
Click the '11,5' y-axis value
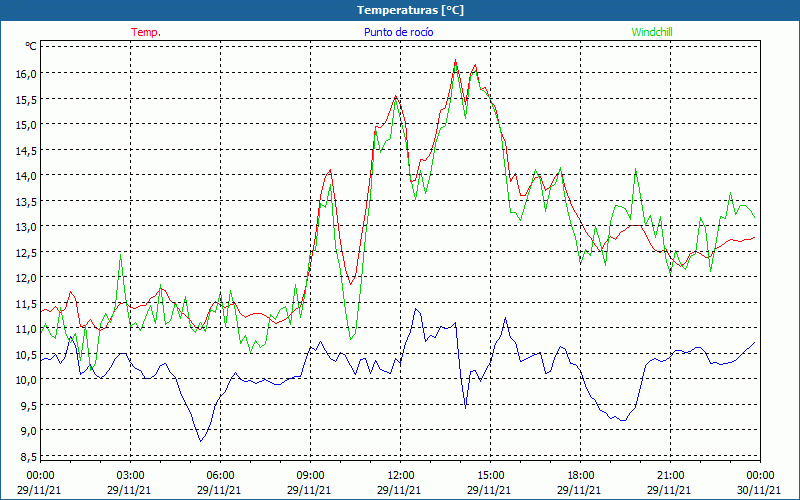click(27, 303)
